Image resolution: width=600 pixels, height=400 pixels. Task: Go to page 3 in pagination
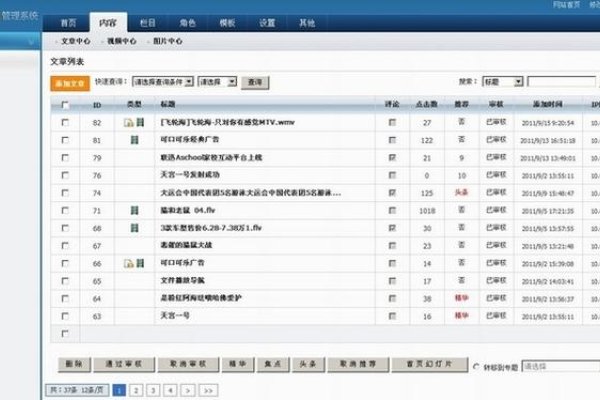153,390
